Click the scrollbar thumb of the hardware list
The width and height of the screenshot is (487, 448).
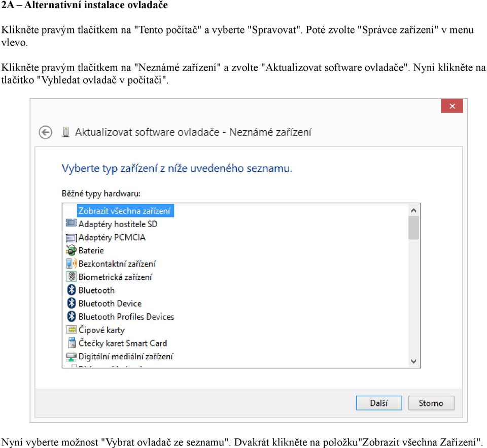click(413, 228)
